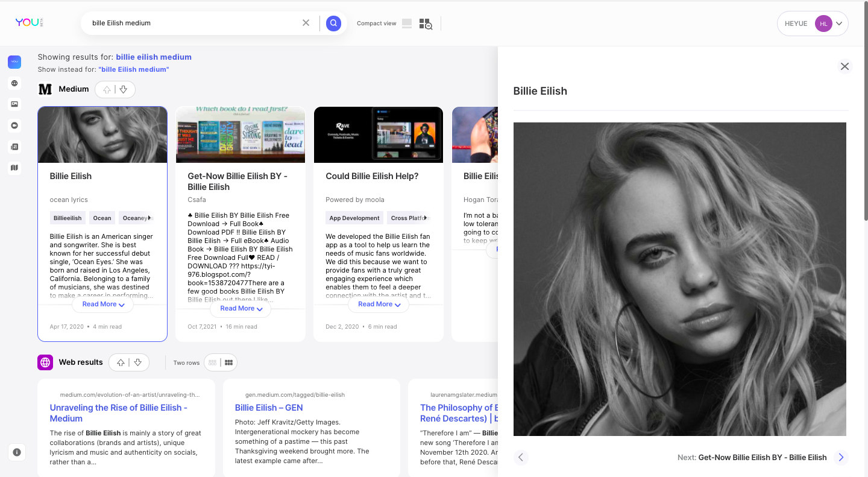The width and height of the screenshot is (868, 477).
Task: Upvote the Web results section
Action: [x=121, y=362]
